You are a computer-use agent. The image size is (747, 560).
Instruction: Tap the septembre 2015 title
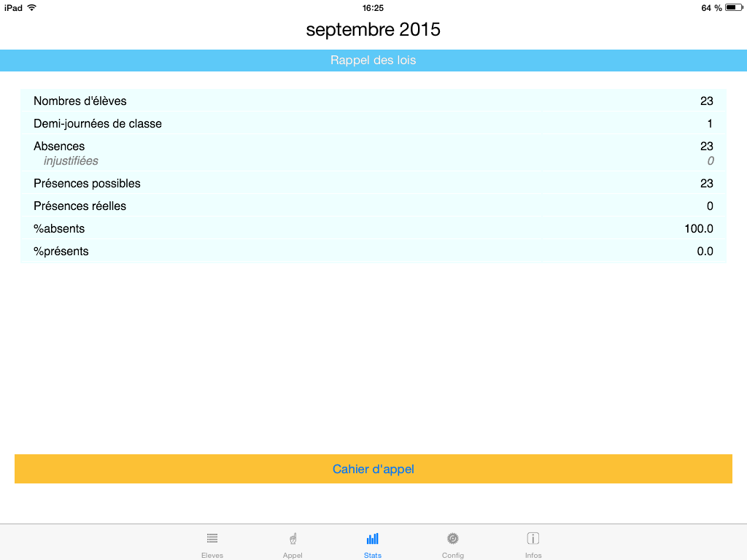pos(373,30)
